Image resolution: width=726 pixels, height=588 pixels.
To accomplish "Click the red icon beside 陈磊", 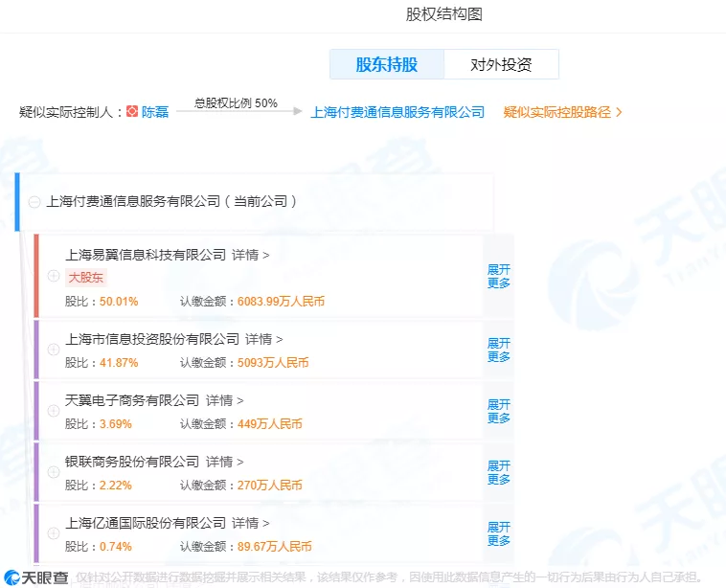I will 132,111.
